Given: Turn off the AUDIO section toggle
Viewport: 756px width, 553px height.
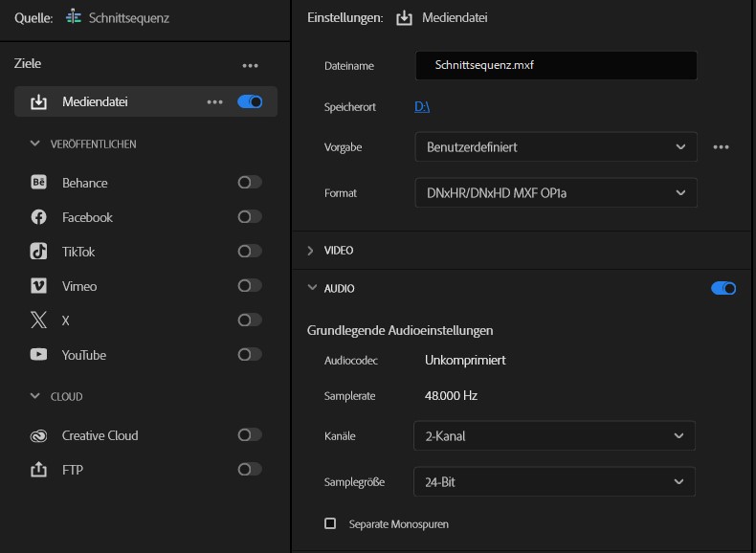Looking at the screenshot, I should (x=723, y=288).
